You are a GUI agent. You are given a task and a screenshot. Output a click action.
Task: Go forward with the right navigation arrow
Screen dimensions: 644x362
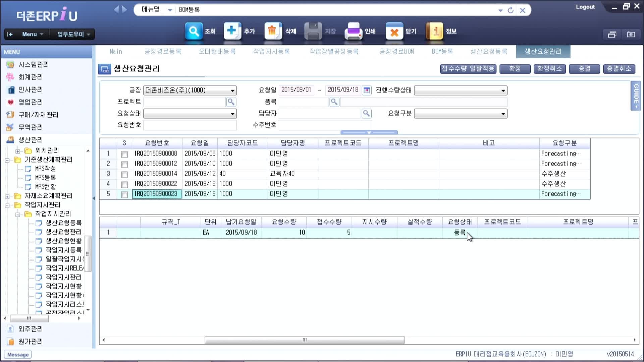(125, 9)
